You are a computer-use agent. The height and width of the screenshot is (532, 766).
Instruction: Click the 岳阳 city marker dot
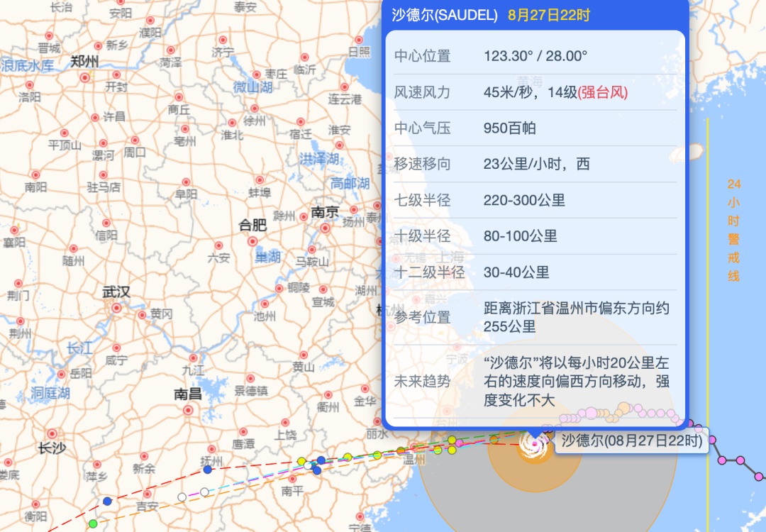pyautogui.click(x=62, y=375)
